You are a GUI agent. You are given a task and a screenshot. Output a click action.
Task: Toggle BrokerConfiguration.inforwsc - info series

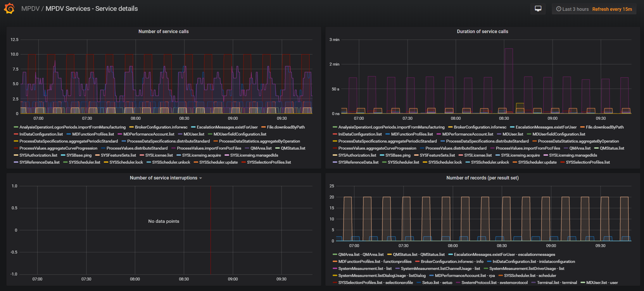(x=452, y=261)
